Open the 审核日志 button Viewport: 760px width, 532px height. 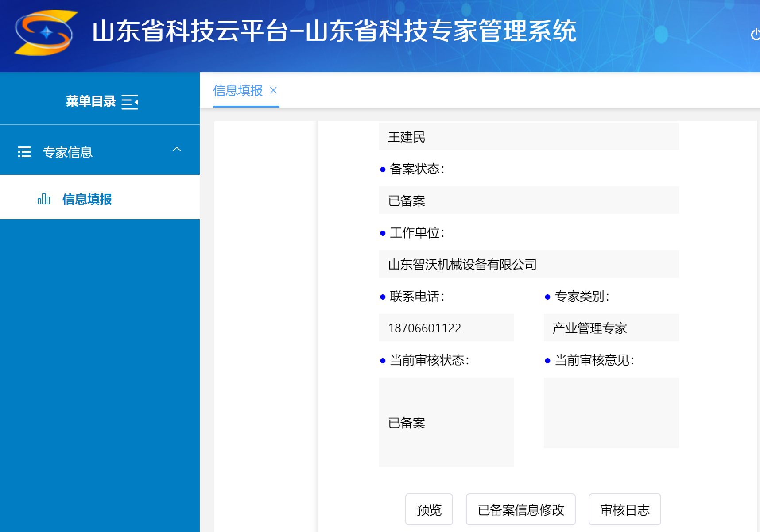pos(624,509)
